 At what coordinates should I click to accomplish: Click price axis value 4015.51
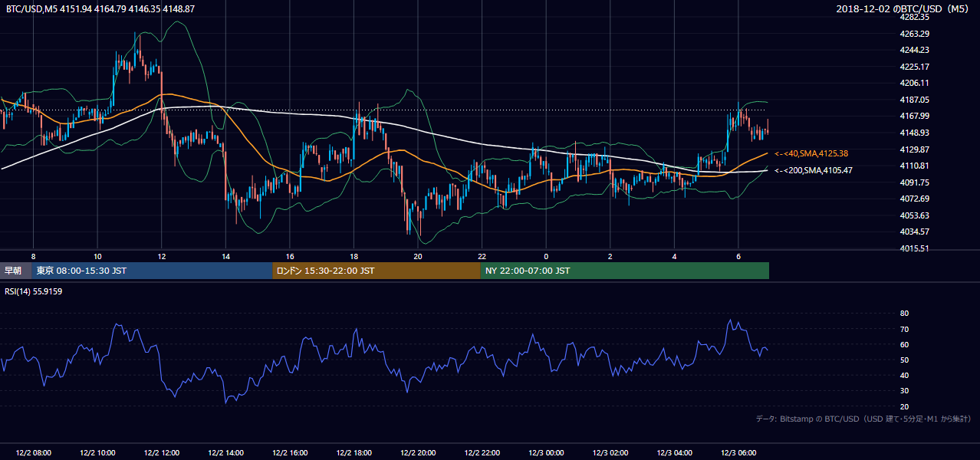914,248
